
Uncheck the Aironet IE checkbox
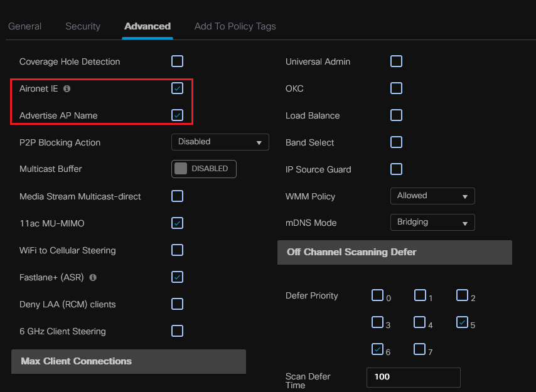(x=178, y=88)
